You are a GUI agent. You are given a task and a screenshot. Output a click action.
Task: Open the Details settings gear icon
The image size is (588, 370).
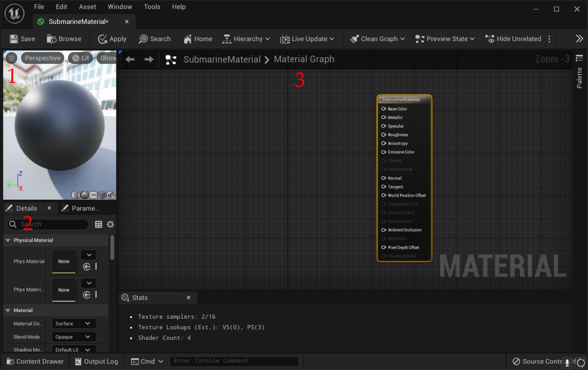coord(110,224)
